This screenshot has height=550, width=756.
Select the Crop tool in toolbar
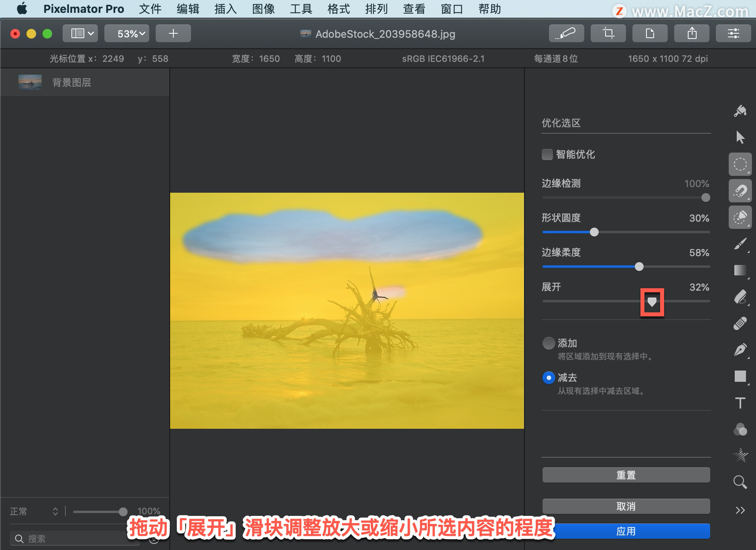pyautogui.click(x=608, y=33)
